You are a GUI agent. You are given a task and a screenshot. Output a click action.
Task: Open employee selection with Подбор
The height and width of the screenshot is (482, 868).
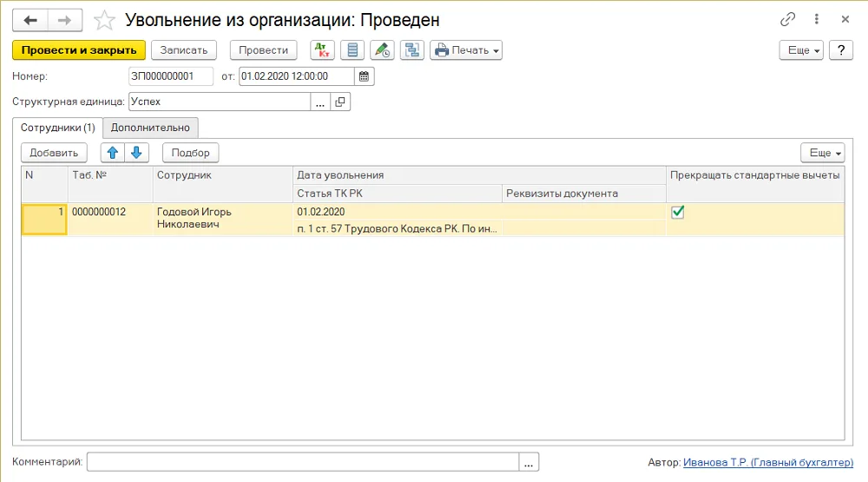click(x=190, y=152)
